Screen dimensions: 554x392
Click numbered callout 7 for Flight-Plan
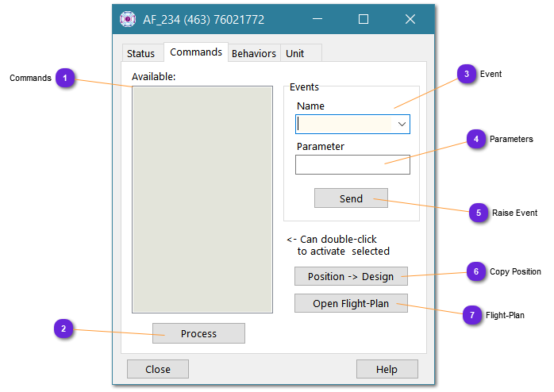[472, 315]
